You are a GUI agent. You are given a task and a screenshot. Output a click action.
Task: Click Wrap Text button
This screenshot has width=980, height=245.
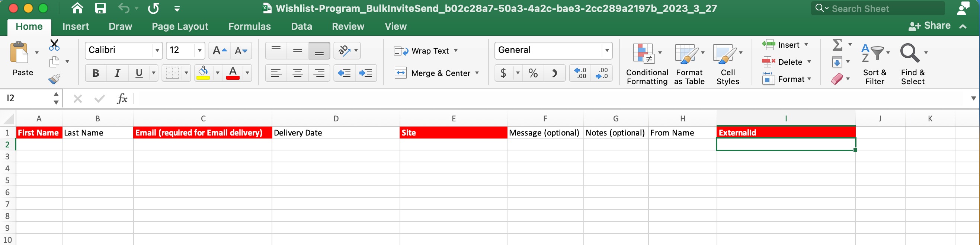[422, 51]
